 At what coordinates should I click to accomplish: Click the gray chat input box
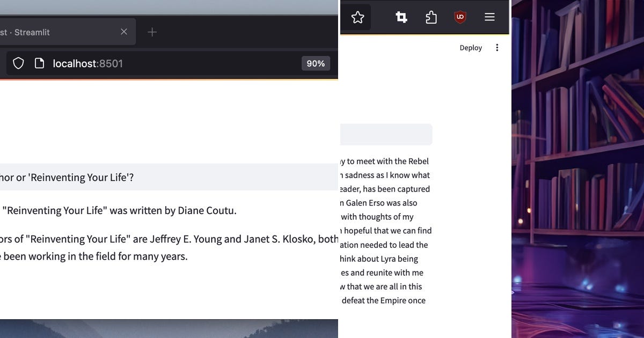[x=385, y=134]
